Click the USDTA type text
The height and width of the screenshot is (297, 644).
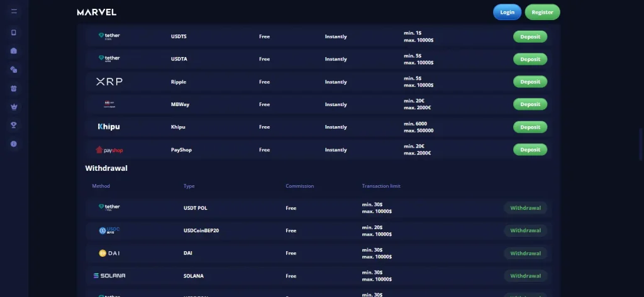pos(179,59)
